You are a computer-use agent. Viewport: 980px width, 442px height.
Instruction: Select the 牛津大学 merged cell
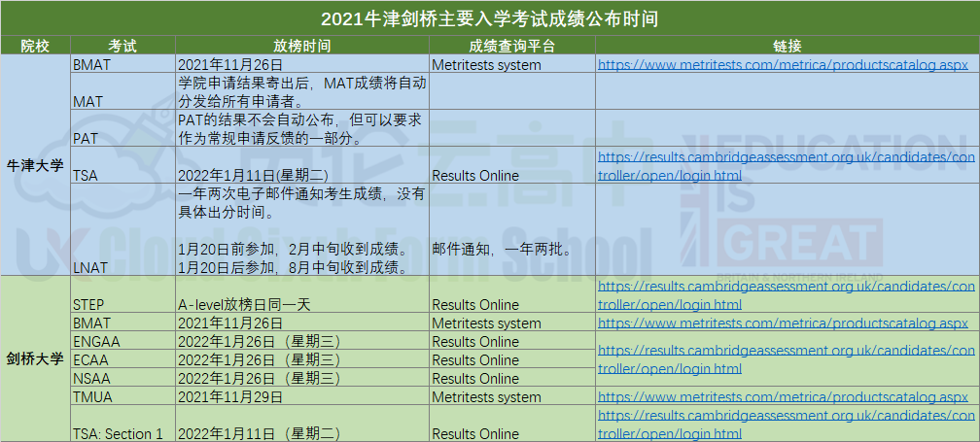pyautogui.click(x=35, y=166)
